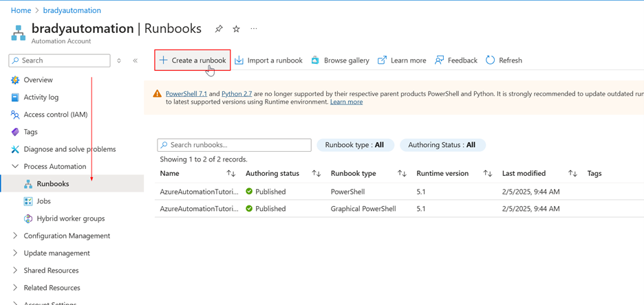Open the Runbook type filter
644x305 pixels.
tap(355, 145)
